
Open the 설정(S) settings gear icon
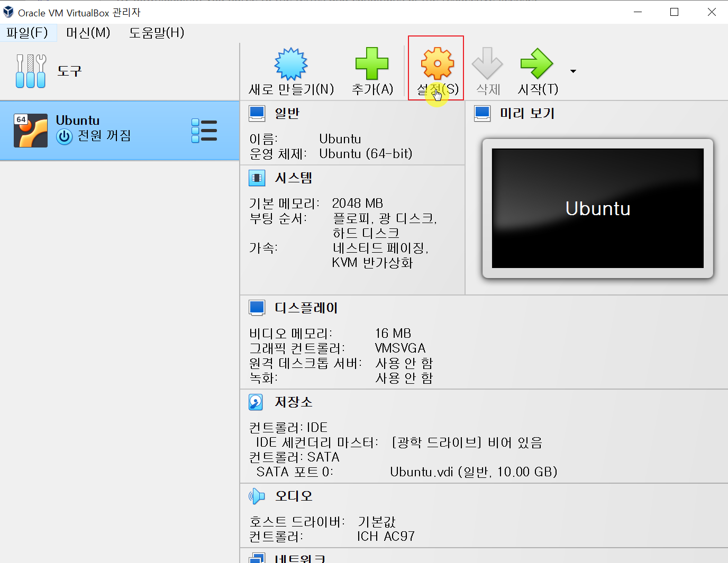click(x=436, y=63)
